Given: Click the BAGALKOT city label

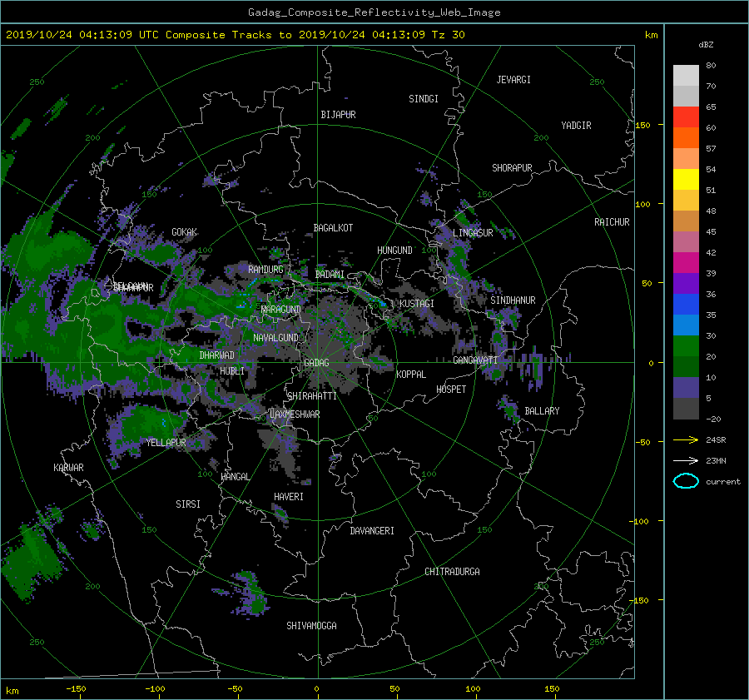Looking at the screenshot, I should pyautogui.click(x=333, y=228).
